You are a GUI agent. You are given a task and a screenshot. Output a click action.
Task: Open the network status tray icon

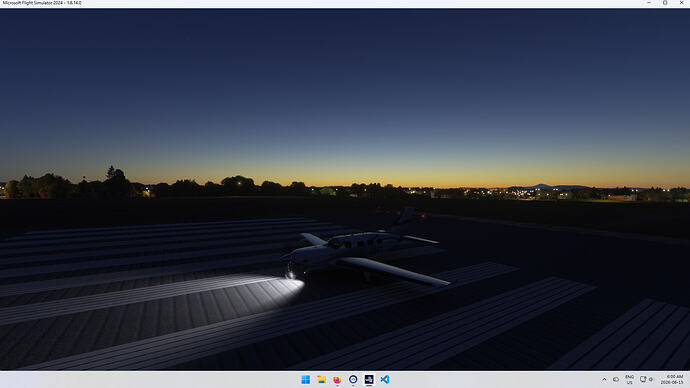click(x=643, y=379)
